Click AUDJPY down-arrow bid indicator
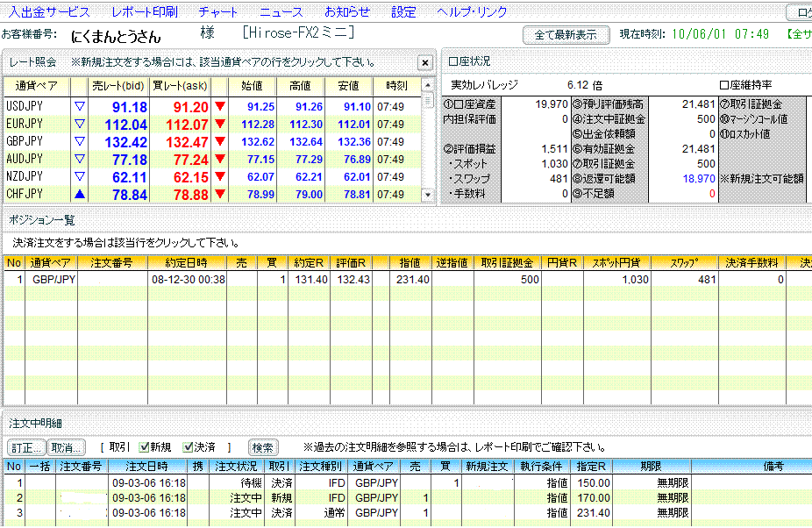The image size is (812, 528). [x=79, y=159]
